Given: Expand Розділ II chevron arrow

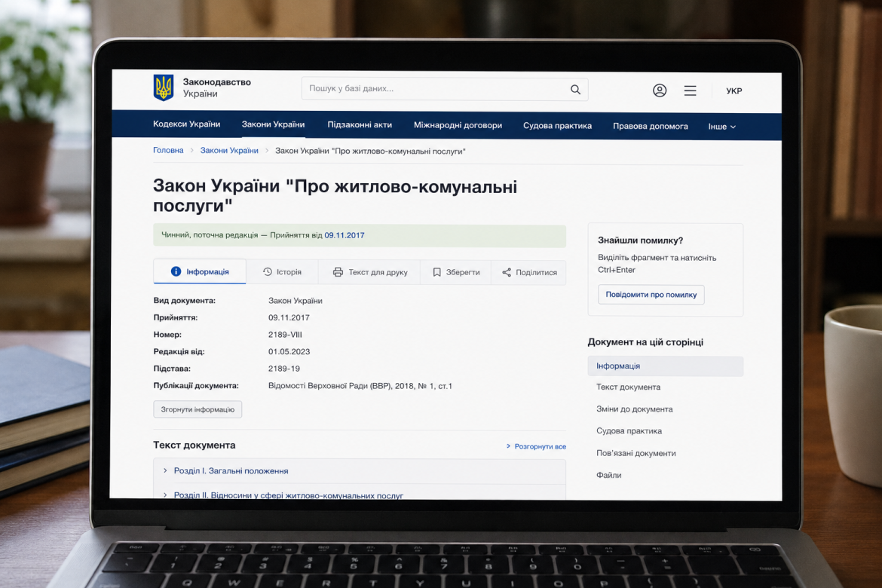Looking at the screenshot, I should [x=165, y=495].
